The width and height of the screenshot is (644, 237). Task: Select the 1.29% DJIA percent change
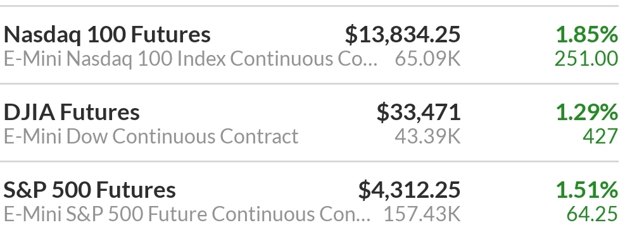point(587,112)
